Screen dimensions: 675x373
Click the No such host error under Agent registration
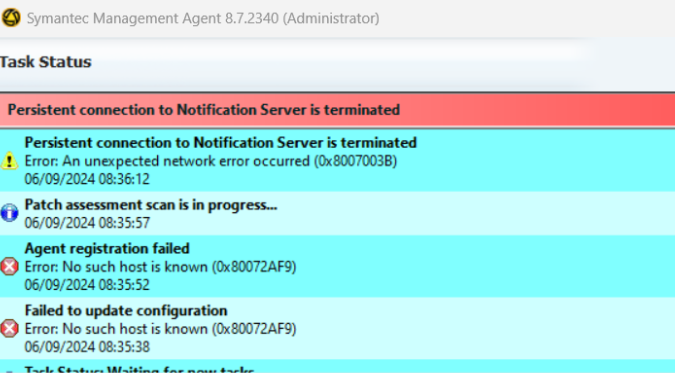click(160, 267)
